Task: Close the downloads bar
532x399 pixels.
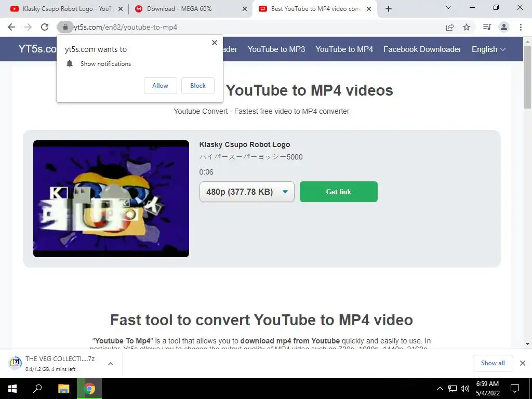Action: click(x=523, y=363)
